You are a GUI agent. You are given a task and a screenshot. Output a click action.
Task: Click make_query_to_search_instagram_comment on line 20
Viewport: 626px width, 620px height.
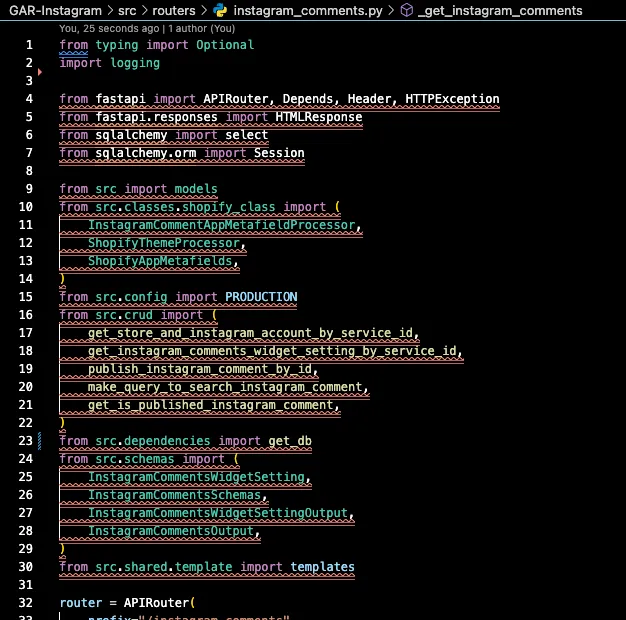click(x=225, y=387)
